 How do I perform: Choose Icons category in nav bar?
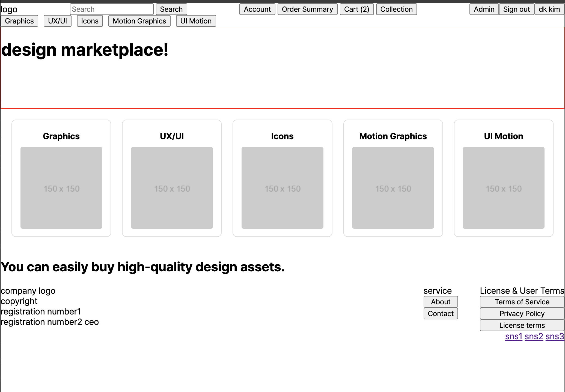[90, 21]
